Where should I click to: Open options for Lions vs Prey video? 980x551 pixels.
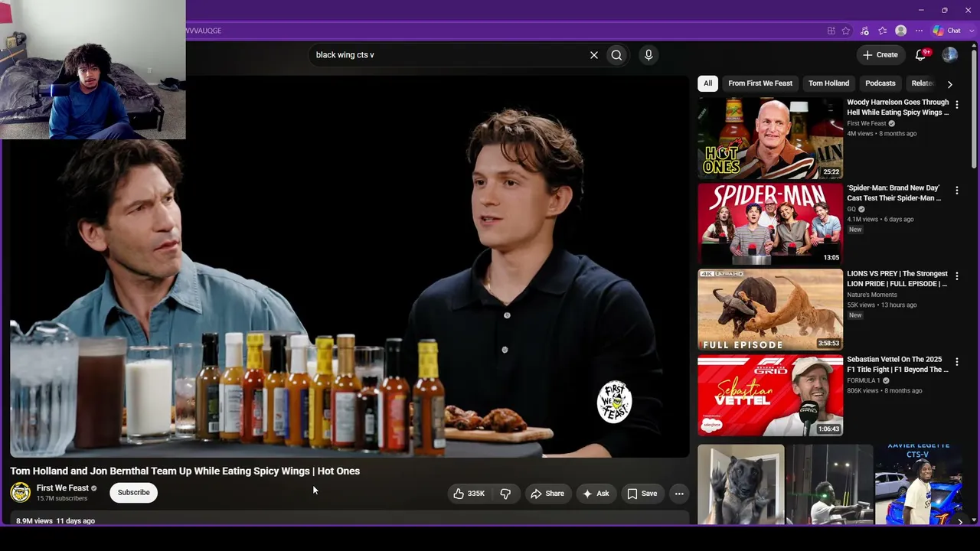(956, 276)
